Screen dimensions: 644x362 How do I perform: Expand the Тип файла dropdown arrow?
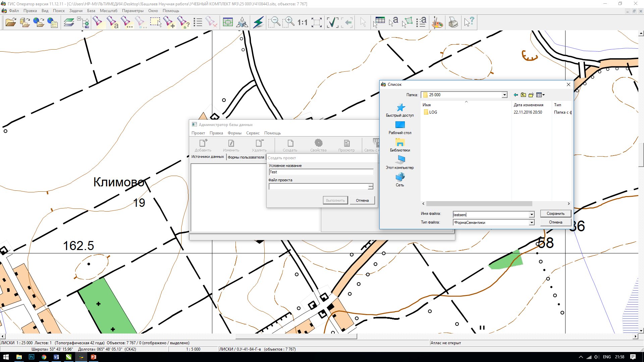point(532,223)
